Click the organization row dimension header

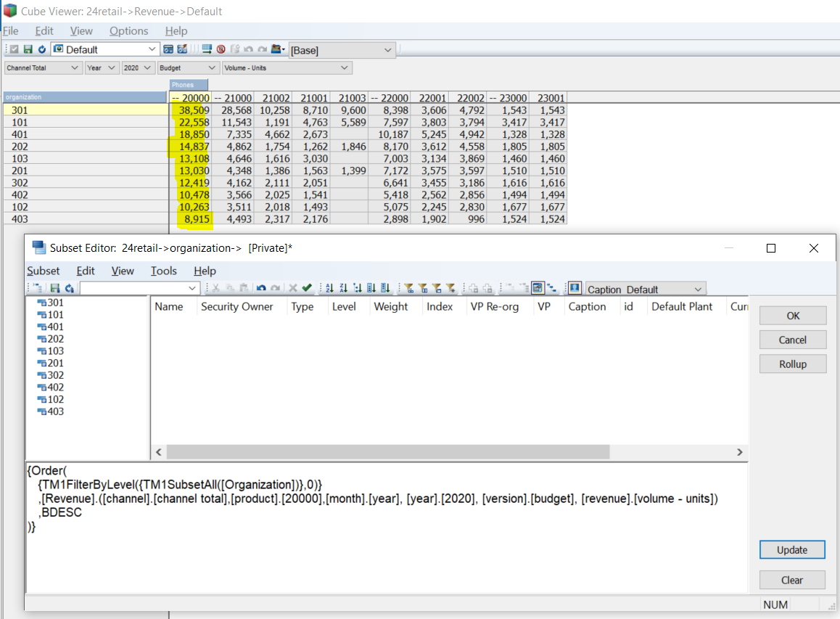coord(85,97)
